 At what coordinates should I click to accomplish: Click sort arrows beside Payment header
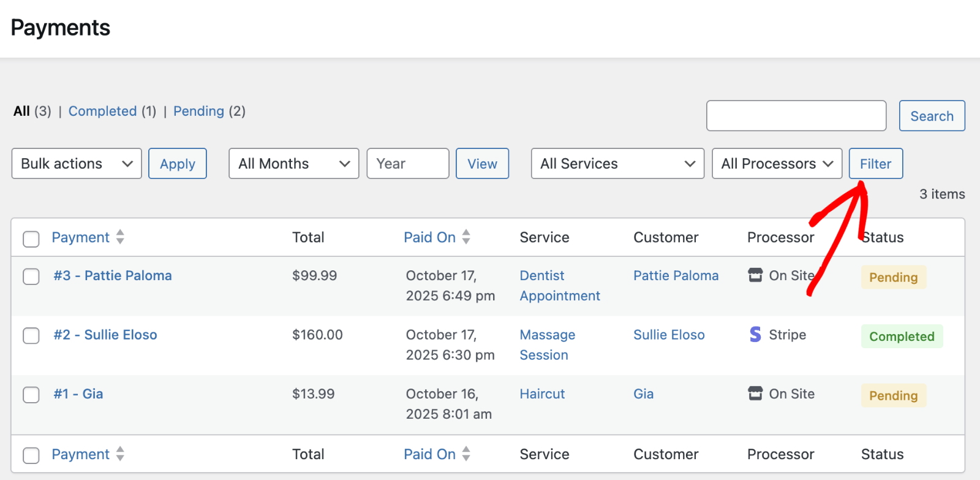coord(120,237)
